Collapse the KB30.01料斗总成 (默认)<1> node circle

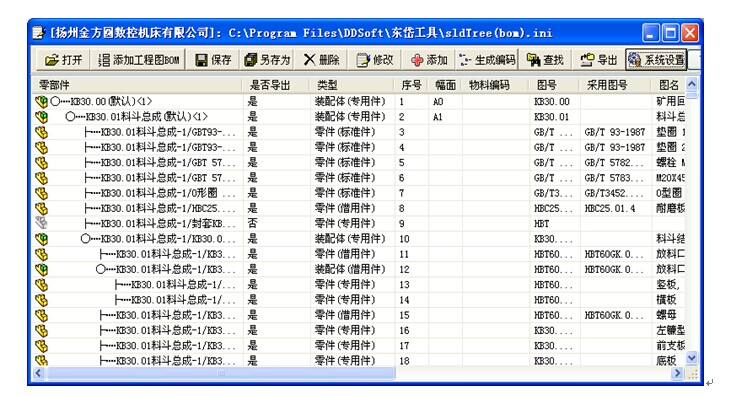70,117
